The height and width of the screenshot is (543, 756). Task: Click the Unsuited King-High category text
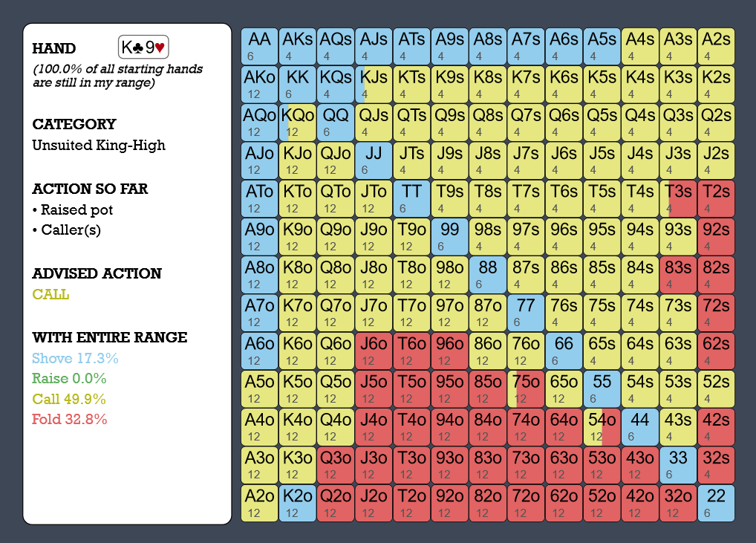[x=99, y=146]
